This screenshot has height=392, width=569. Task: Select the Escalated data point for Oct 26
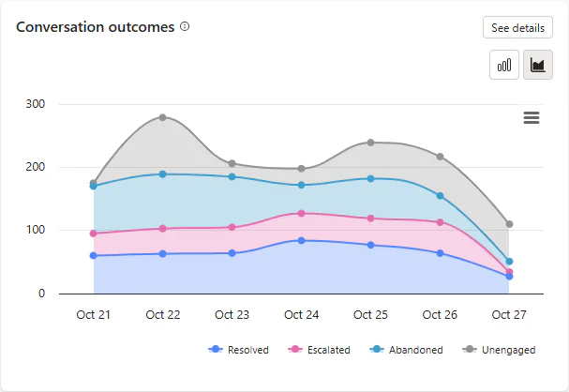[440, 222]
